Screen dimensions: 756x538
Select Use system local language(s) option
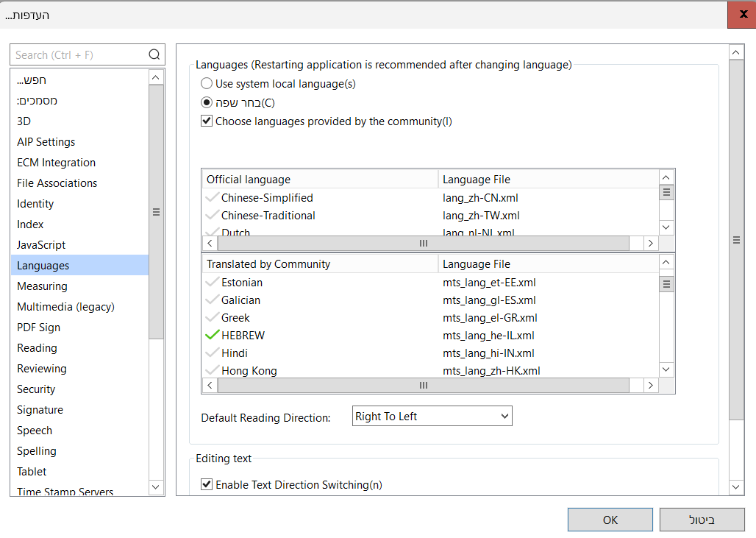click(207, 84)
